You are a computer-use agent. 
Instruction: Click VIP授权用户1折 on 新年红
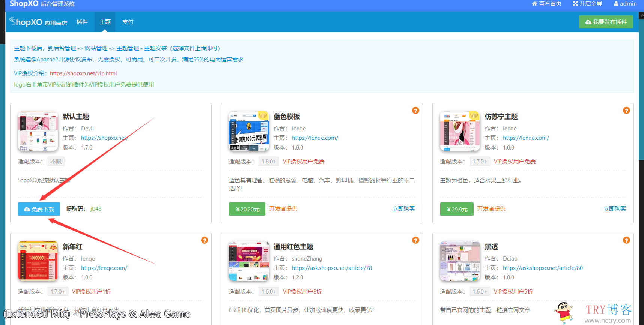(92, 292)
